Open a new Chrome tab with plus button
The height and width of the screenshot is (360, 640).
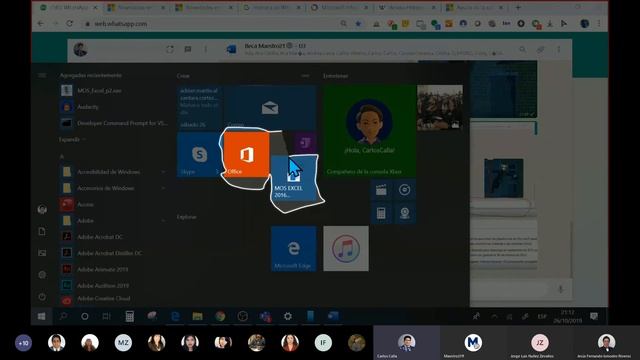coord(518,7)
